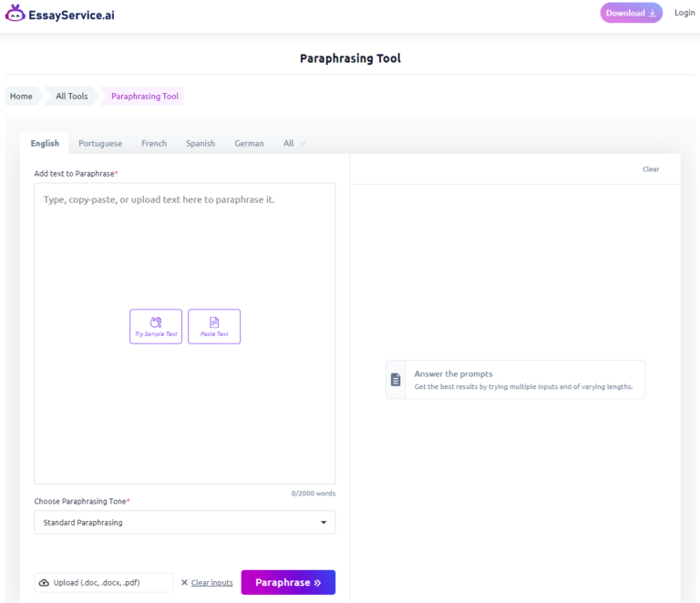Image resolution: width=700 pixels, height=603 pixels.
Task: Click the cloud upload icon
Action: tap(44, 583)
